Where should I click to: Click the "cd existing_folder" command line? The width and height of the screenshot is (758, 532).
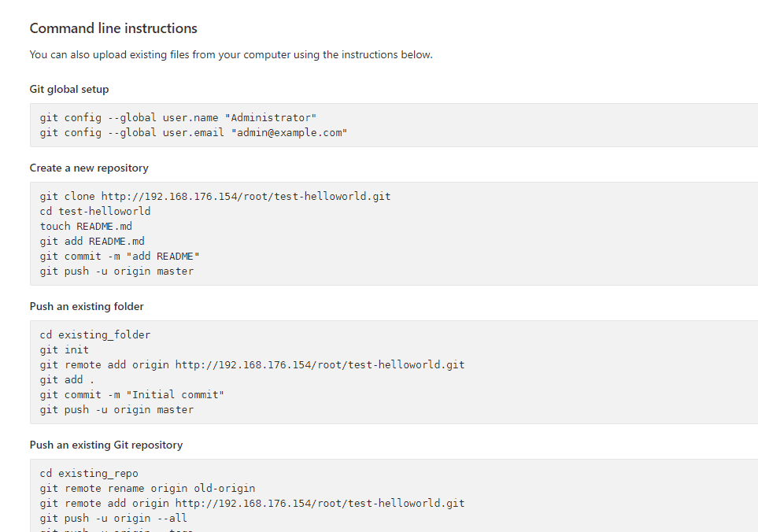click(95, 334)
